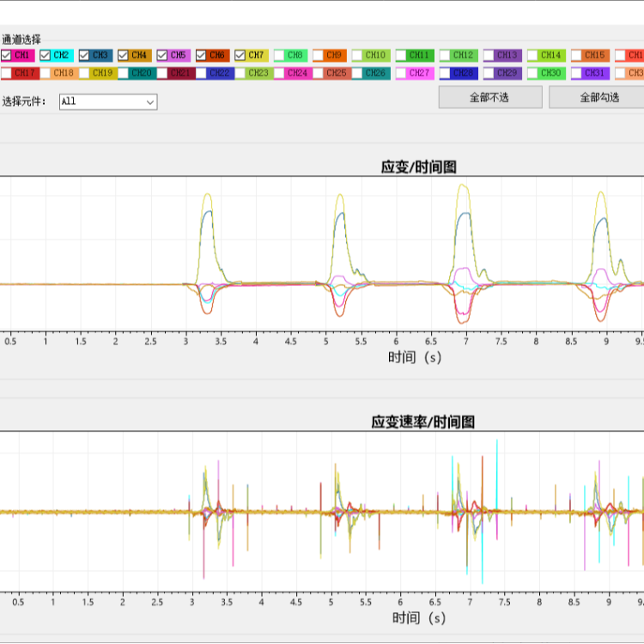
Task: Open the 选择元件 dropdown set to All
Action: pyautogui.click(x=108, y=101)
